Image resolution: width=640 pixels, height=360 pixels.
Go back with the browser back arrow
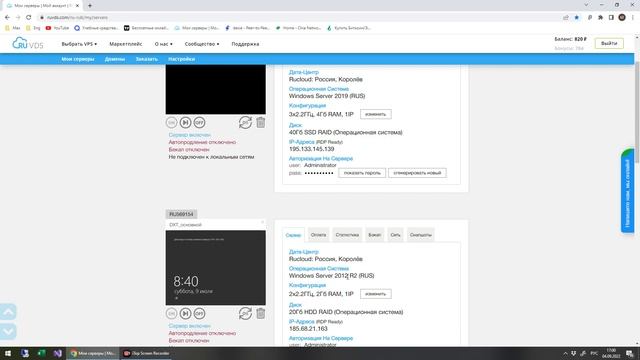click(x=7, y=18)
